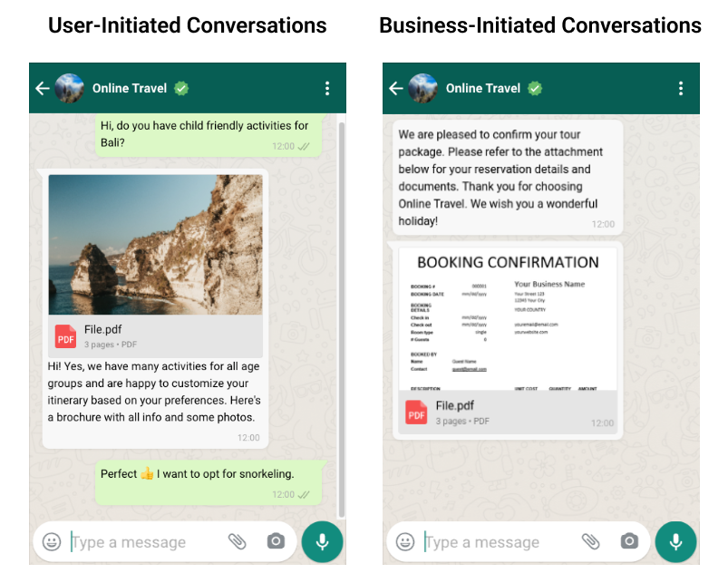The height and width of the screenshot is (583, 728).
Task: Focus the left chat message input field
Action: tap(145, 542)
